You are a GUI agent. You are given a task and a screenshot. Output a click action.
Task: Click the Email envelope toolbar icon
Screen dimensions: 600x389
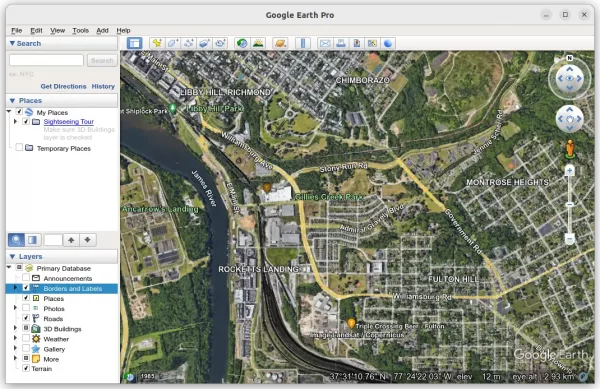(325, 43)
